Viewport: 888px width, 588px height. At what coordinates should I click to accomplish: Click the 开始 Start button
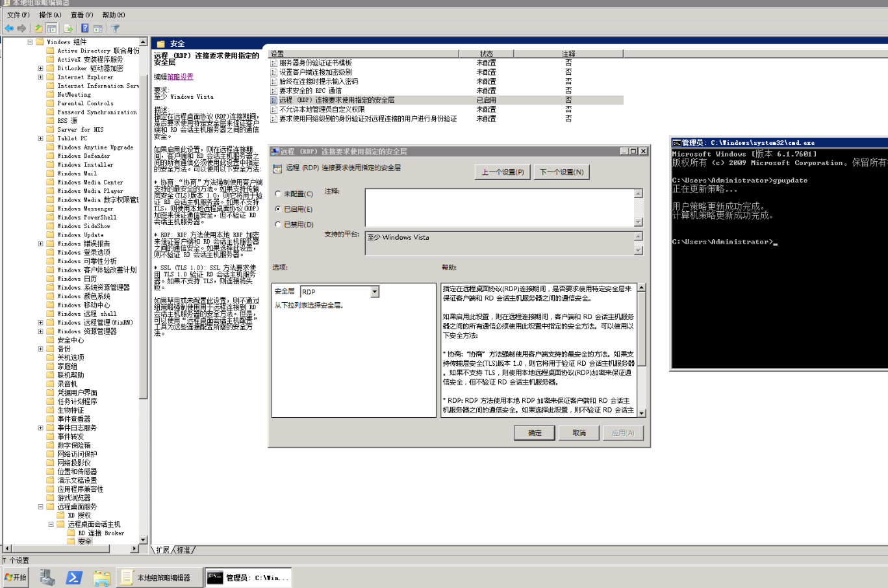tap(16, 577)
